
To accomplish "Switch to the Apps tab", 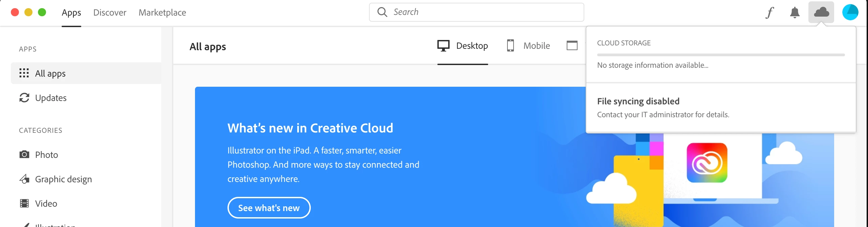I will click(x=71, y=13).
